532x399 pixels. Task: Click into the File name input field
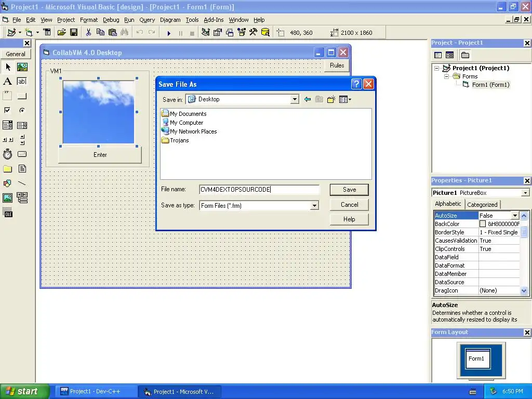tap(259, 190)
